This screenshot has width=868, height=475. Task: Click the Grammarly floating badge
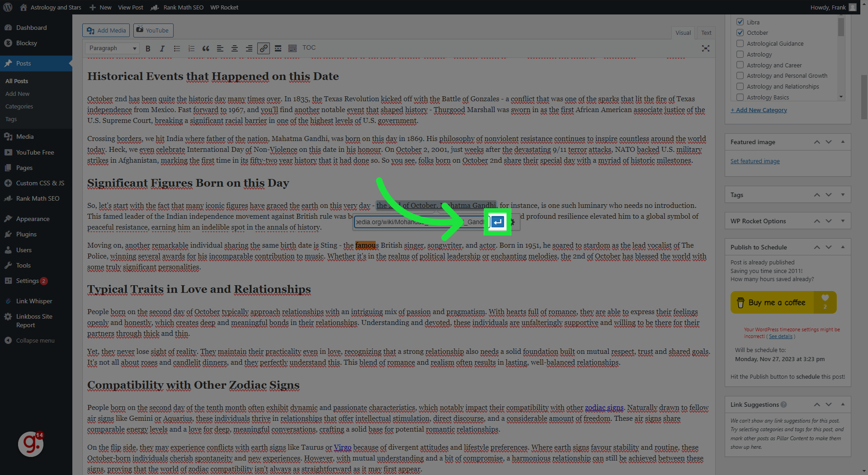tap(31, 444)
